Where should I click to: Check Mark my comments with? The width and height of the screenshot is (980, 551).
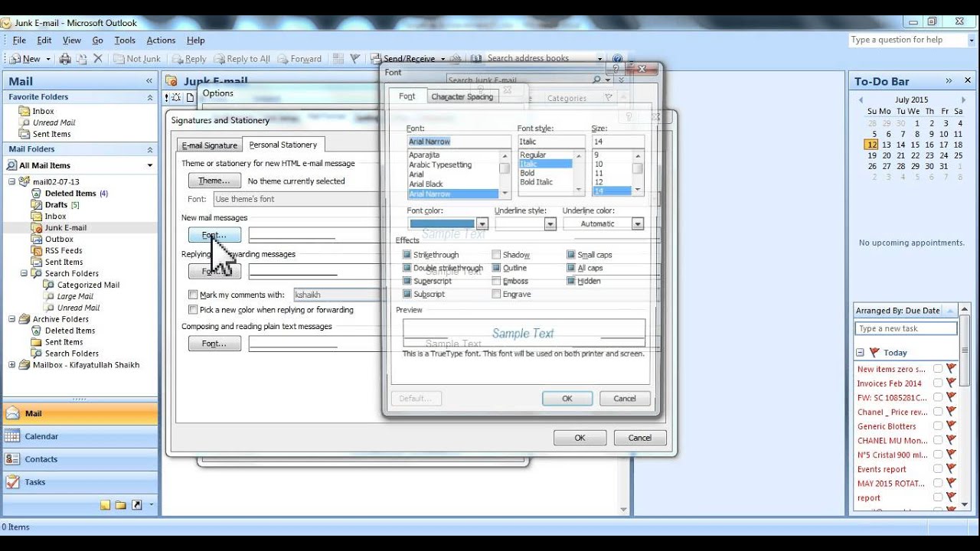click(x=193, y=295)
